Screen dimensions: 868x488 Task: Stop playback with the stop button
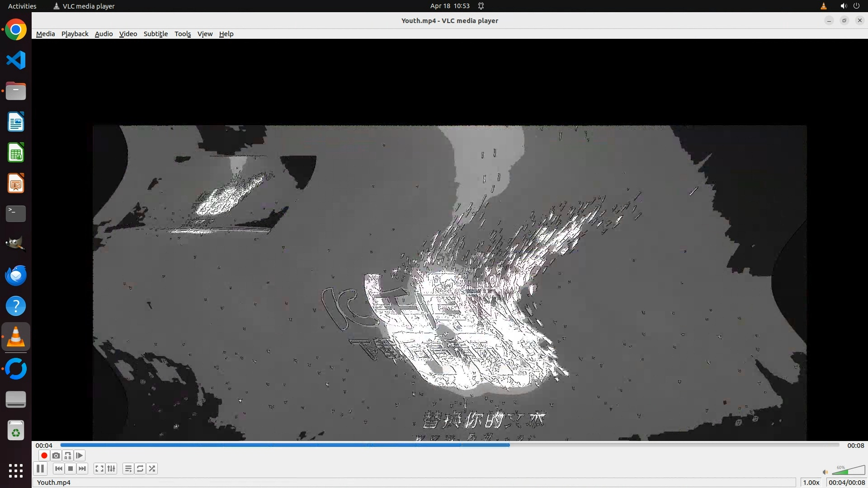[71, 469]
